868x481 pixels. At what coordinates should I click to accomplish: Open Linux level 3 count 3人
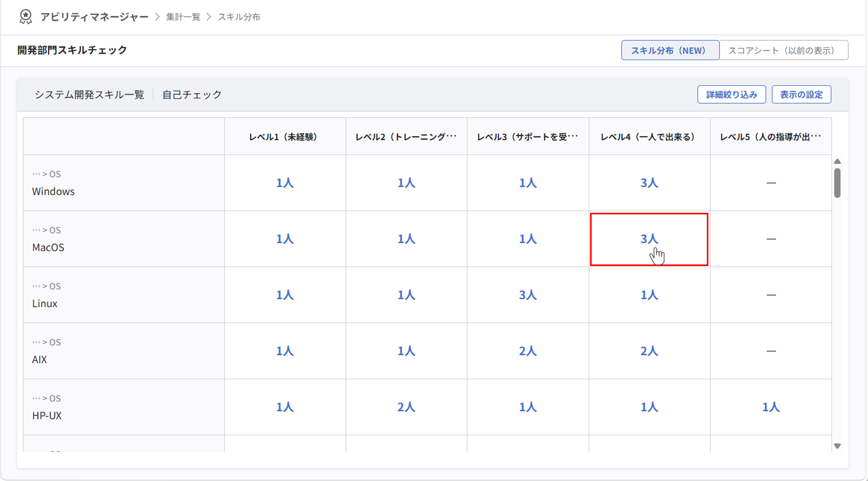click(x=528, y=295)
